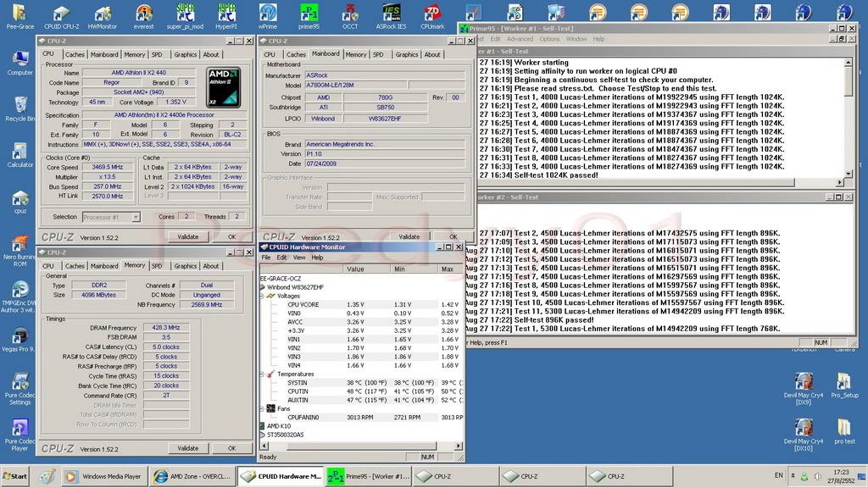Launch CPUmark from the desktop
This screenshot has height=488, width=868.
[432, 17]
